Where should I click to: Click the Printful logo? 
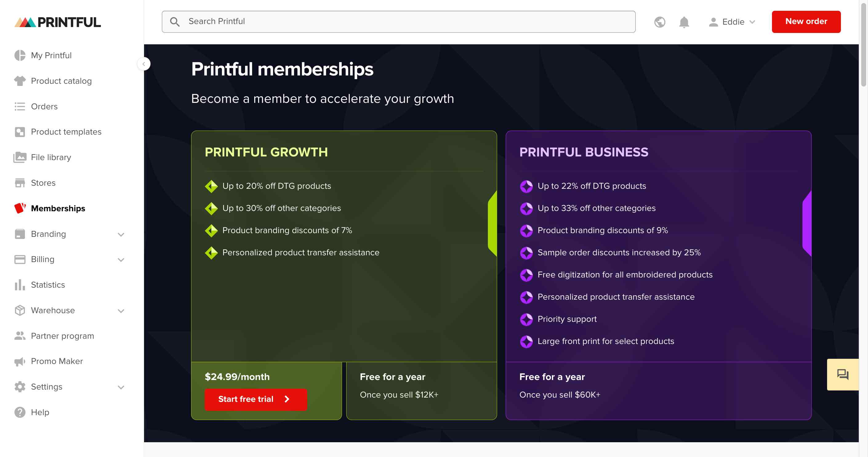[58, 22]
